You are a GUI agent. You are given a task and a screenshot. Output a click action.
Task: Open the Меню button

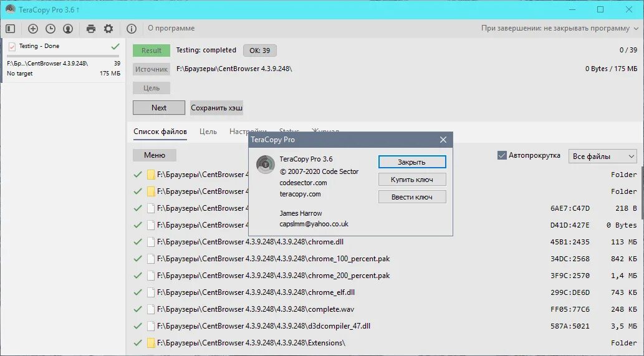tap(155, 155)
